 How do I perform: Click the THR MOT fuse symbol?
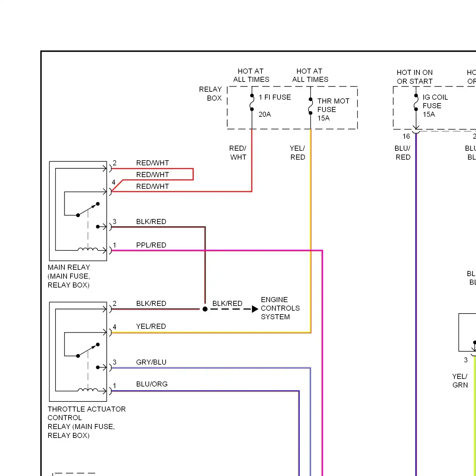point(310,106)
